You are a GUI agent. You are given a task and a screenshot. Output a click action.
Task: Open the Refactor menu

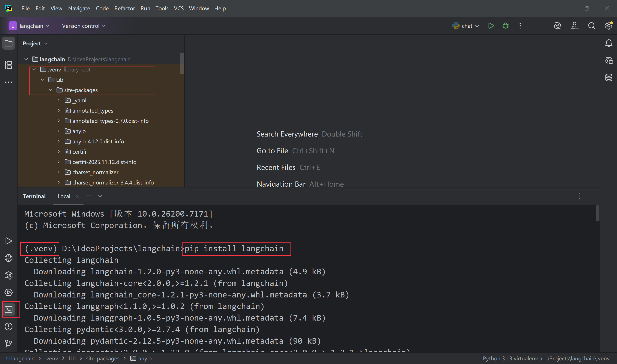124,8
